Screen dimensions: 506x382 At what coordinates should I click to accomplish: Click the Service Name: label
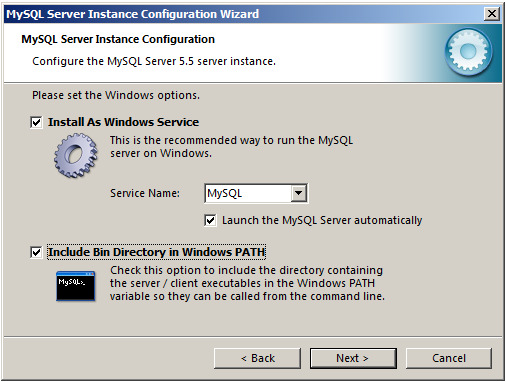click(x=145, y=193)
